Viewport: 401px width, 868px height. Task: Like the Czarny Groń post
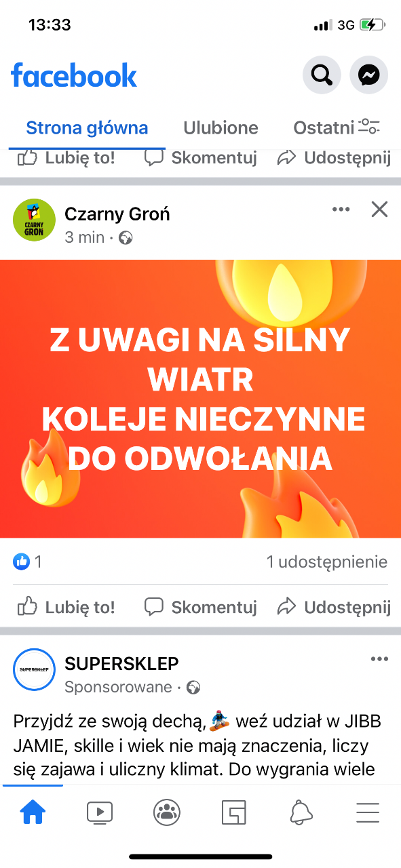(x=66, y=606)
